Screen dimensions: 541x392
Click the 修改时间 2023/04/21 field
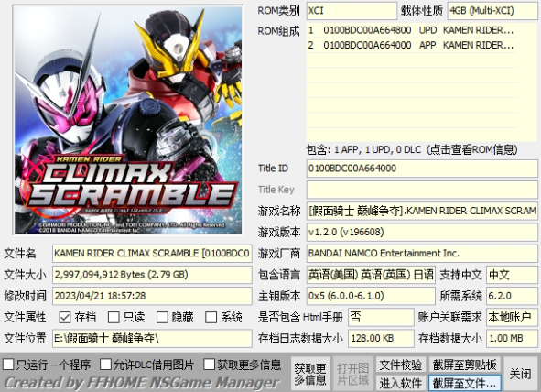pyautogui.click(x=152, y=296)
